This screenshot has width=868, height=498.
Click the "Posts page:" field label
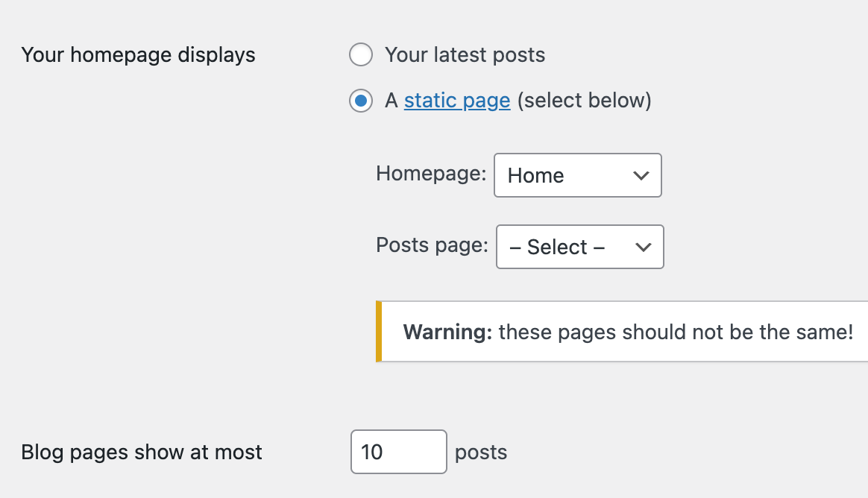432,245
